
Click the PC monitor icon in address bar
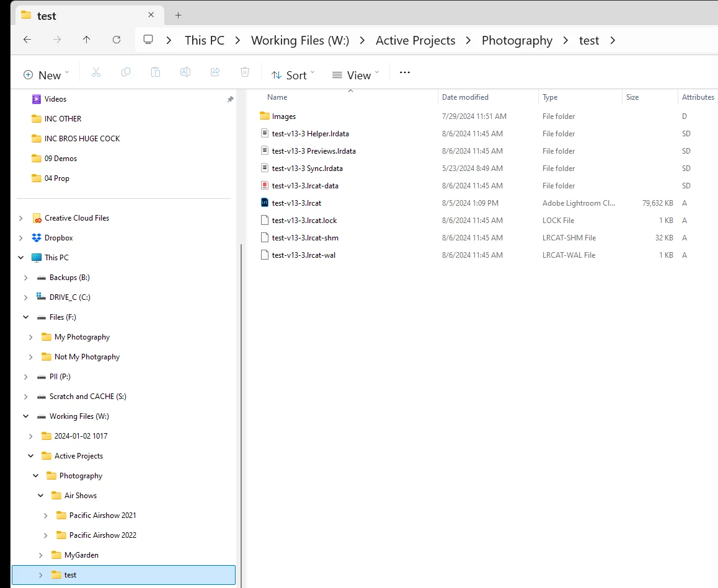[148, 40]
